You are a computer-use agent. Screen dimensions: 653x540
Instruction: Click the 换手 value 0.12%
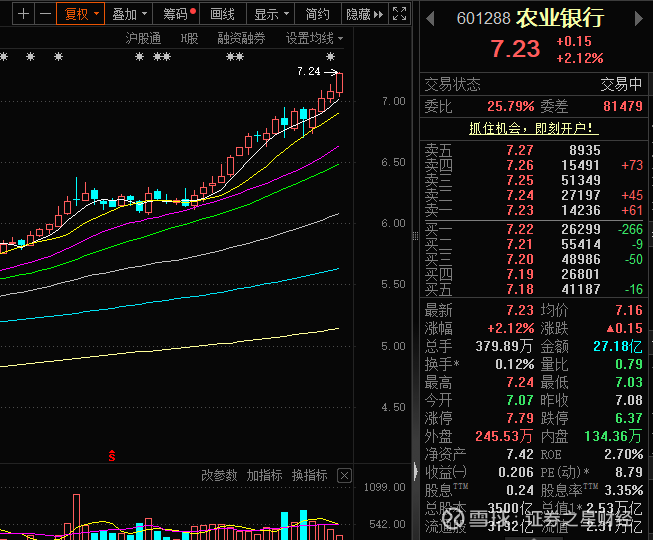coord(514,364)
